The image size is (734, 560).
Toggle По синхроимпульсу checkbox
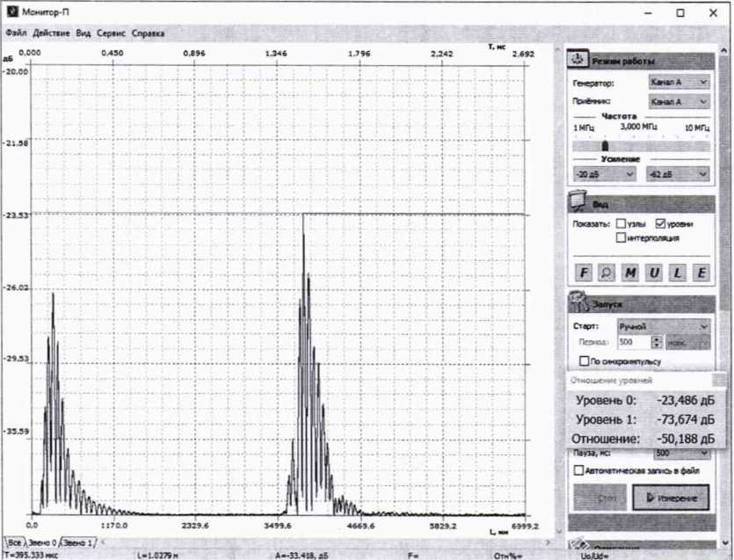pyautogui.click(x=584, y=361)
